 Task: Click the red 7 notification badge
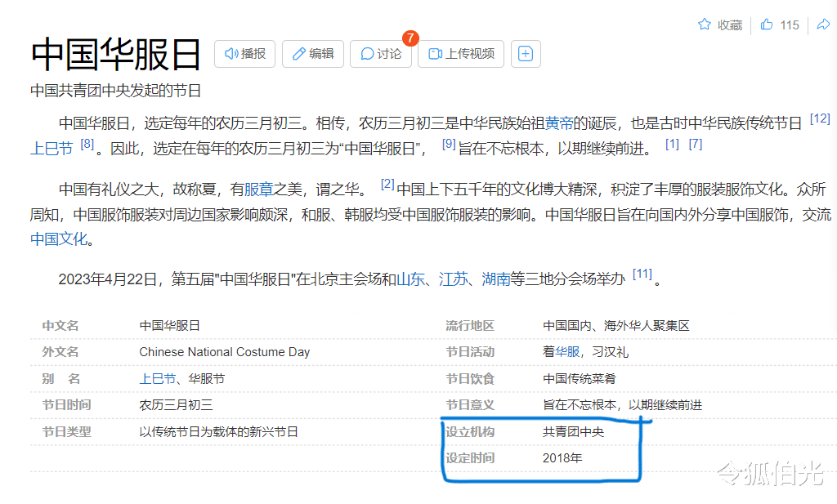410,38
